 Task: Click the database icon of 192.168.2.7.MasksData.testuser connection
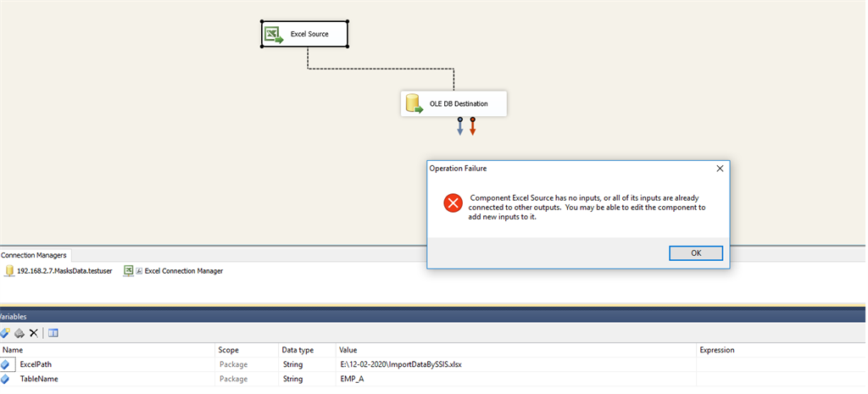8,270
